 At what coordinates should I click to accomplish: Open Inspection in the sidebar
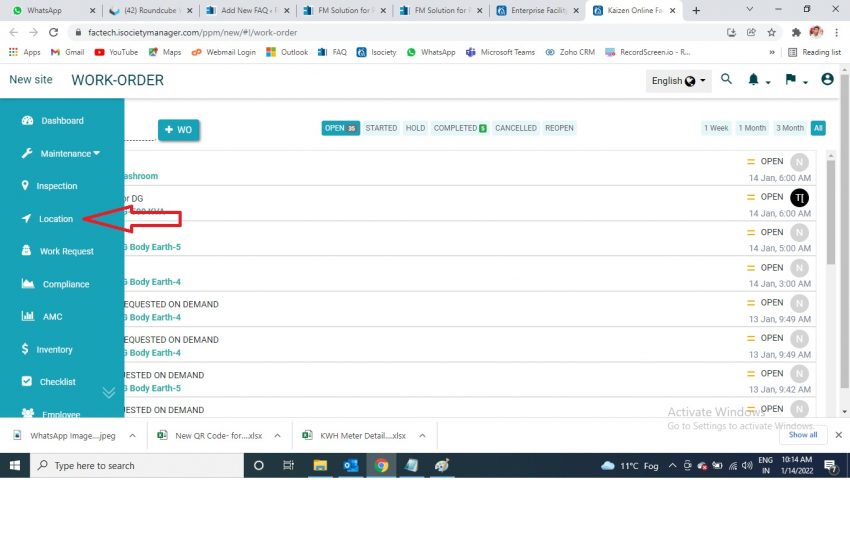(x=49, y=186)
